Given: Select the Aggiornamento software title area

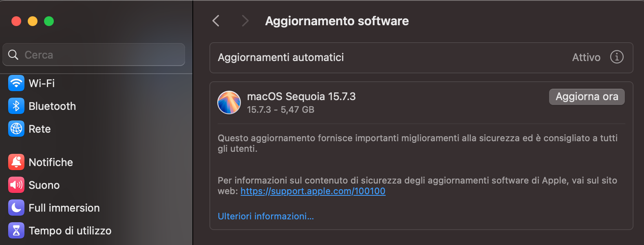Looking at the screenshot, I should pyautogui.click(x=337, y=21).
